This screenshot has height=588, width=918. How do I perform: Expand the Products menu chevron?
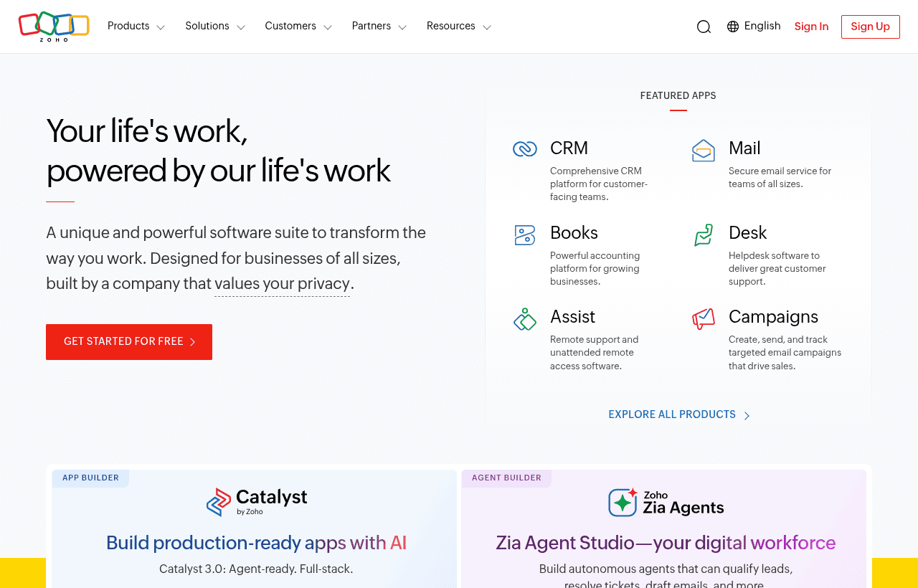pos(161,27)
